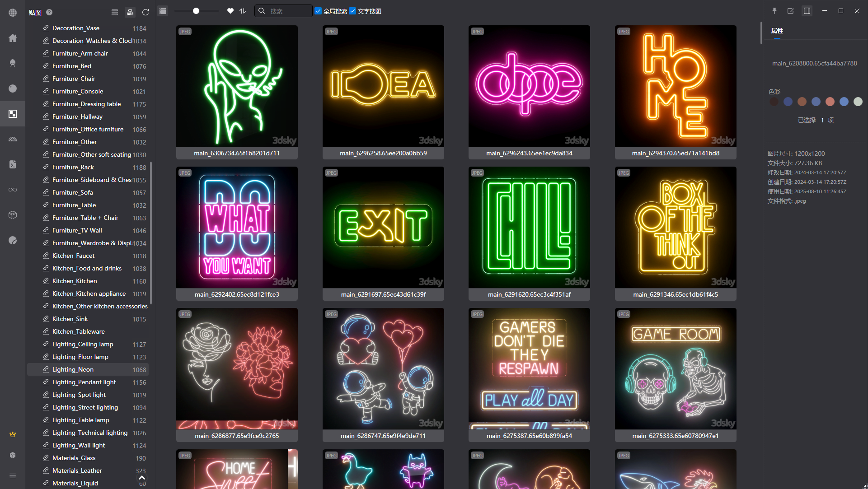Viewport: 868px width, 489px height.
Task: Sort assets using the sort arrows icon
Action: pyautogui.click(x=243, y=11)
